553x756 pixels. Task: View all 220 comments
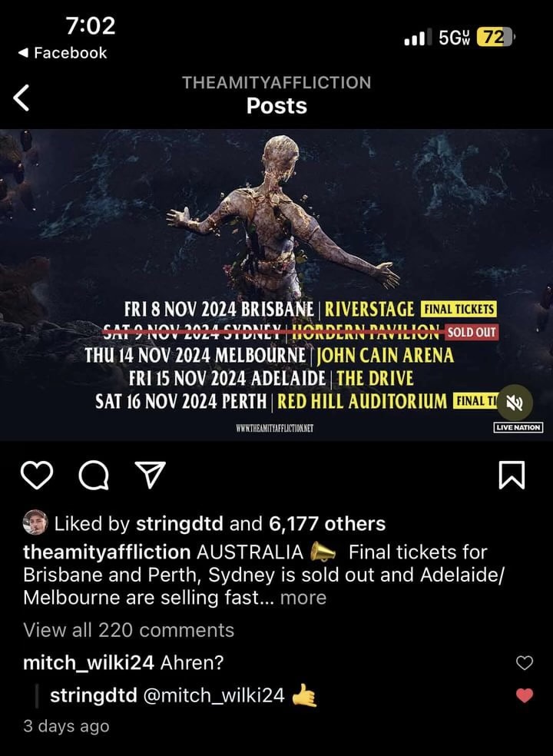pos(129,630)
